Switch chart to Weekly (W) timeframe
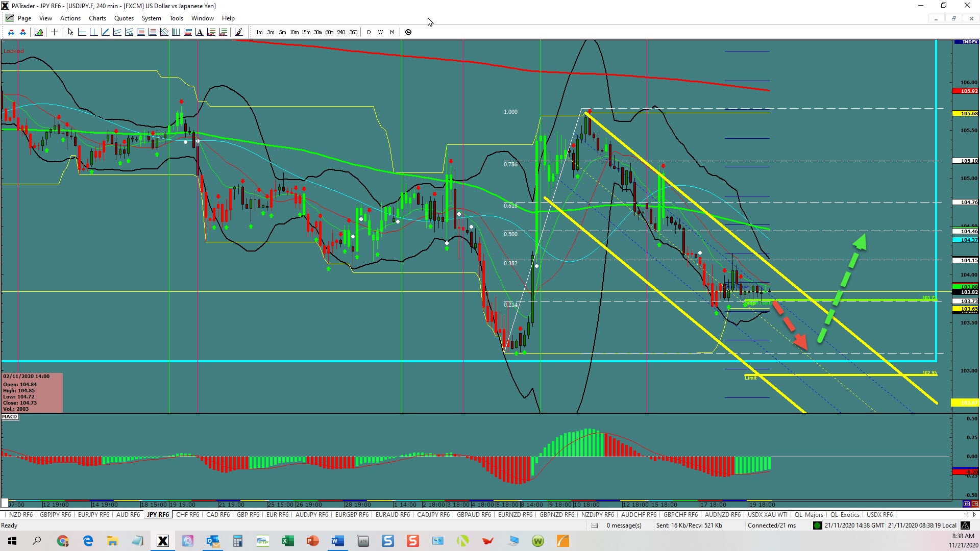The width and height of the screenshot is (980, 551). pos(380,32)
